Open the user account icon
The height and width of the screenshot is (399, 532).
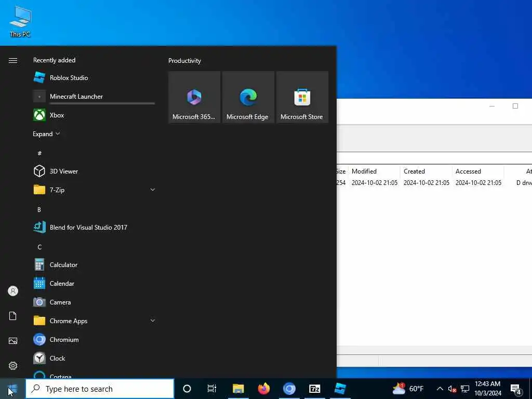coord(13,291)
